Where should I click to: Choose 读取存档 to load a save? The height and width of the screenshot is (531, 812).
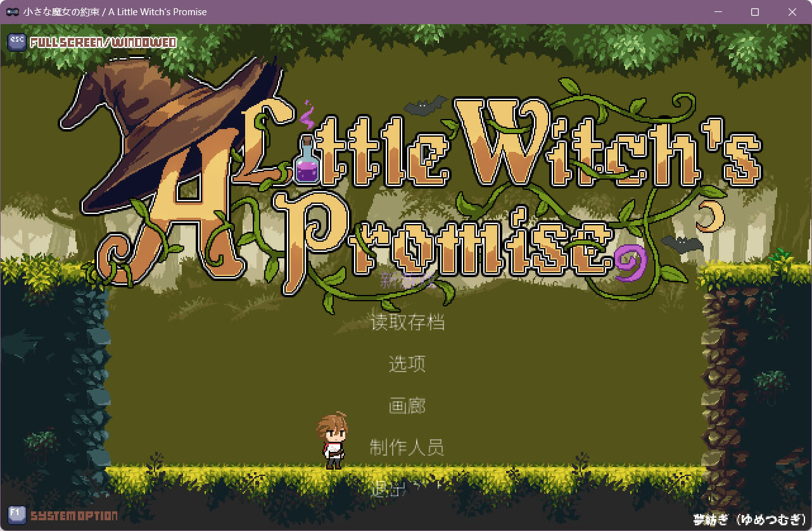407,322
